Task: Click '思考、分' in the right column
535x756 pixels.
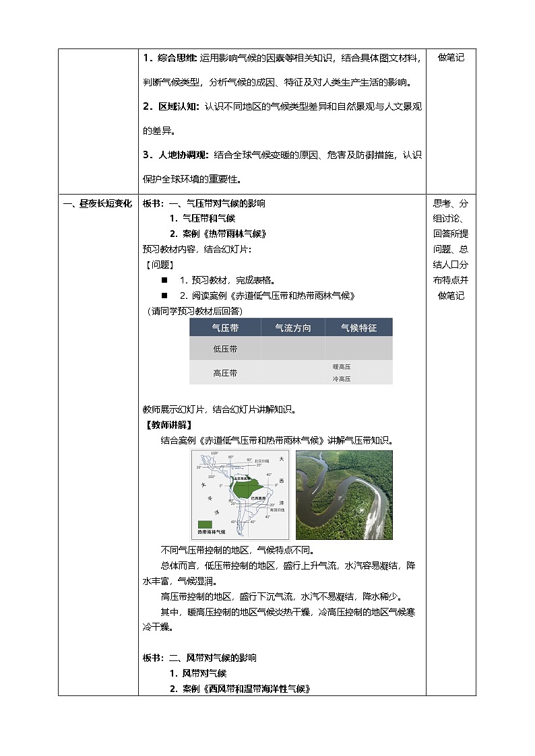Action: point(451,203)
